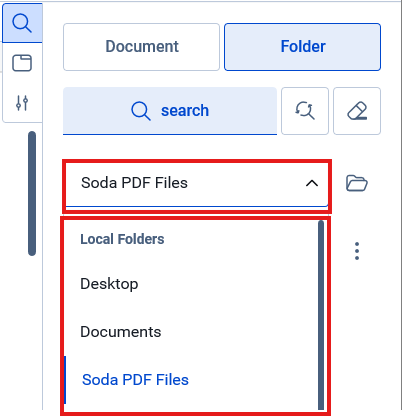Collapse the dropdown using the up chevron
Image resolution: width=402 pixels, height=417 pixels.
coord(312,183)
